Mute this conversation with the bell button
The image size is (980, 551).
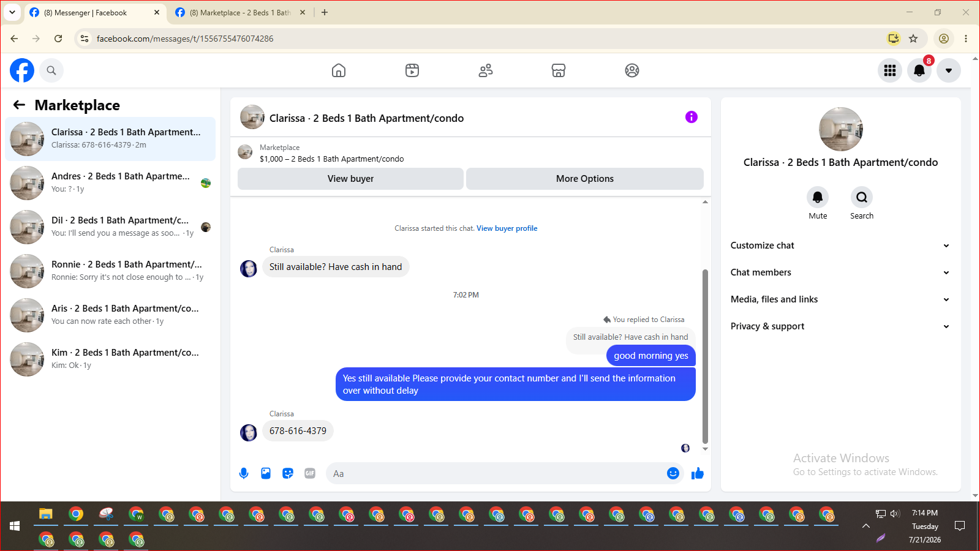818,197
